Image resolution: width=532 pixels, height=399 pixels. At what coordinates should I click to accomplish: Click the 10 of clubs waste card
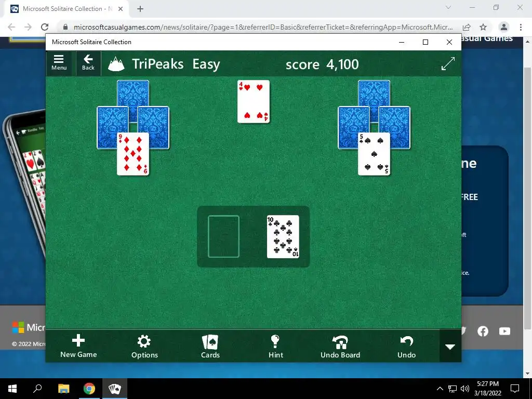click(283, 236)
